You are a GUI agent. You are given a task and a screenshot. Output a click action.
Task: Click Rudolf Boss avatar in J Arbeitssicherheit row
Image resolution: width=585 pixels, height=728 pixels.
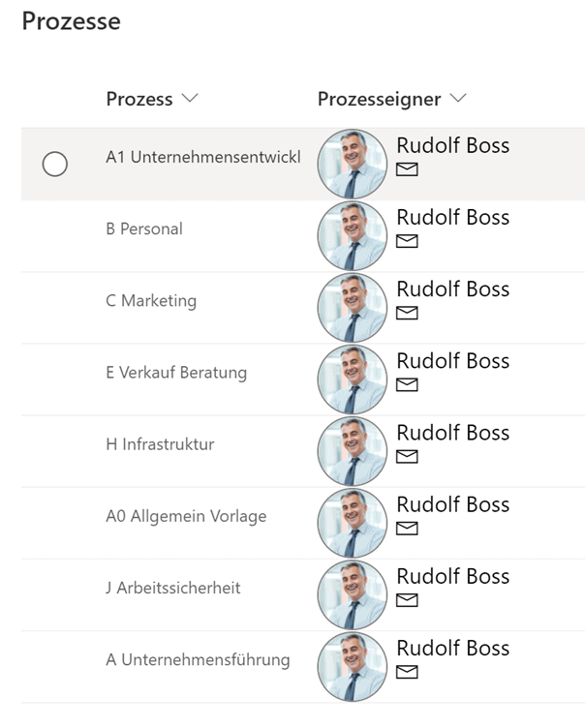point(353,594)
